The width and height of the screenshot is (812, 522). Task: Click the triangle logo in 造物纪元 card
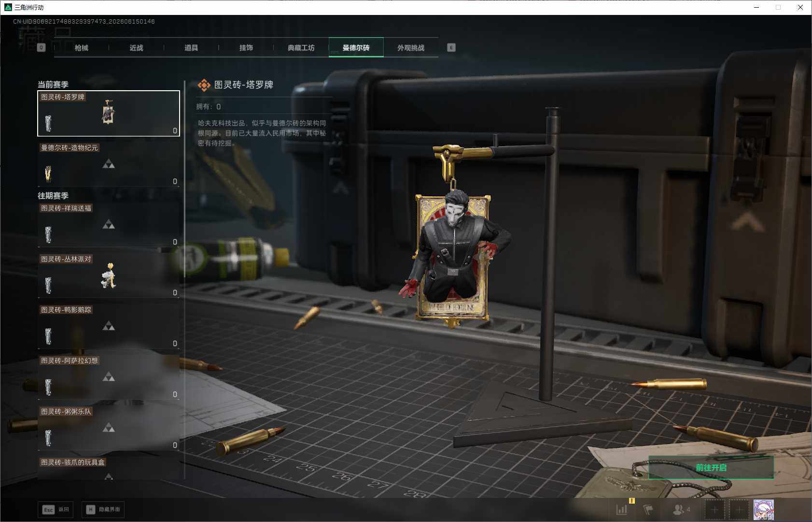pos(109,164)
